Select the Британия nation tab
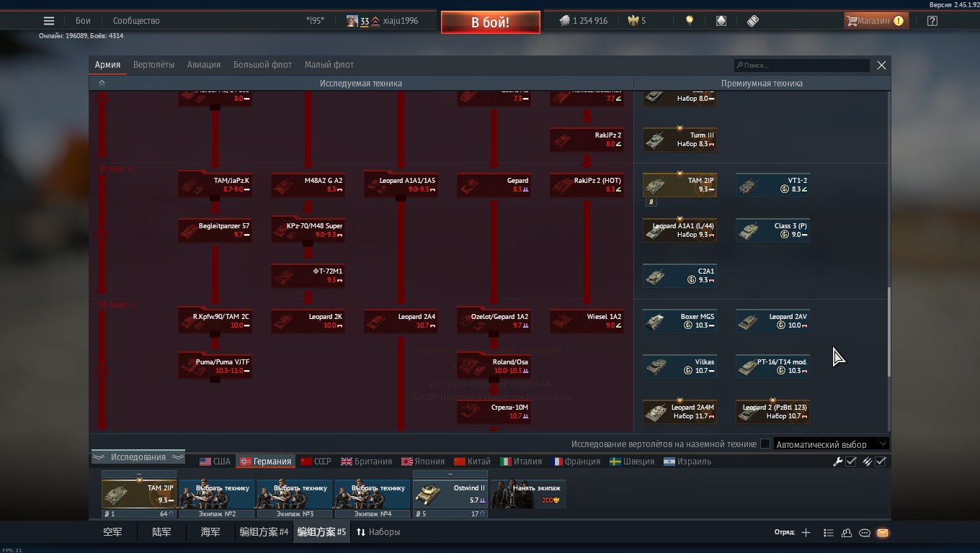This screenshot has width=980, height=553. coord(366,462)
